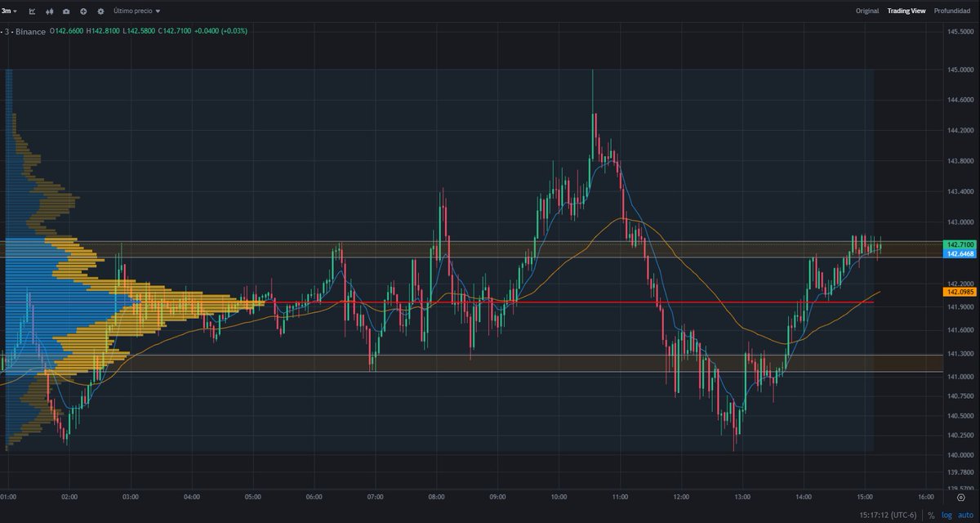Click the Trading View tab label
The image size is (980, 523).
[x=905, y=11]
